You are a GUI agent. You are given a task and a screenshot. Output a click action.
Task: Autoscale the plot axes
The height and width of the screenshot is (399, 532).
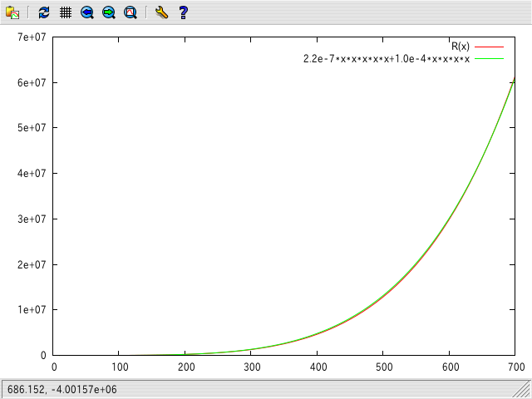click(x=131, y=12)
